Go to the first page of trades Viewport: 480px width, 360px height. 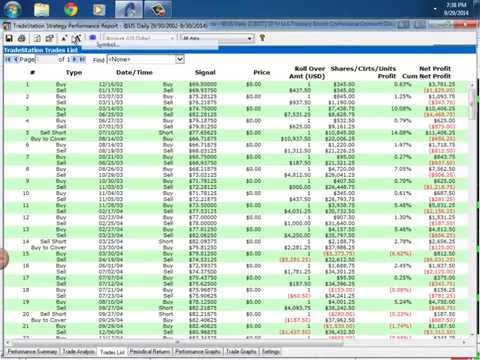tap(8, 59)
